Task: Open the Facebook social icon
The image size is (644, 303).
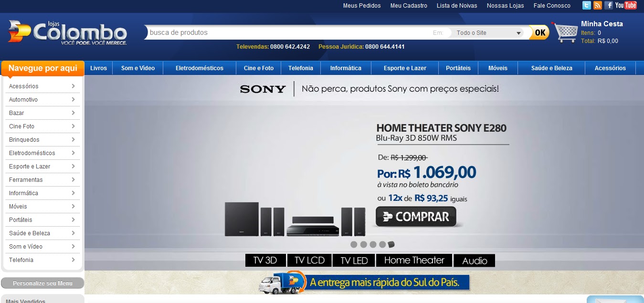Action: pos(609,5)
